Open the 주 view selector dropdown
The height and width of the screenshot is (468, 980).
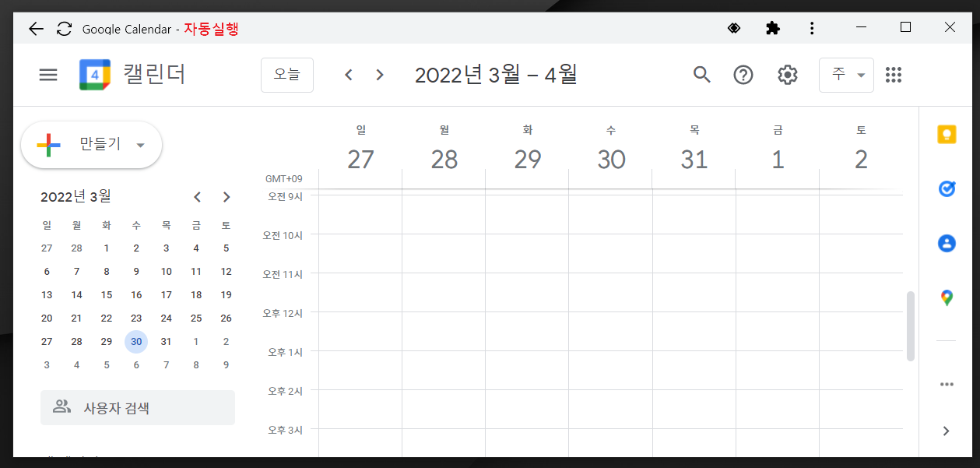click(846, 75)
